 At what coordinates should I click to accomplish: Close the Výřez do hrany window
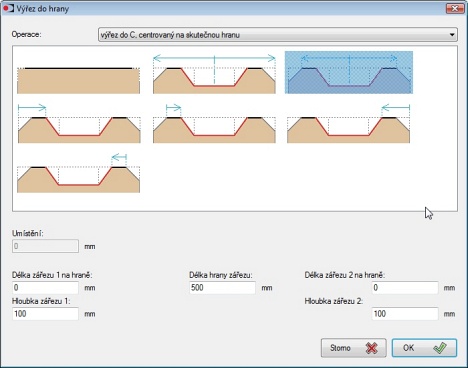coord(455,8)
